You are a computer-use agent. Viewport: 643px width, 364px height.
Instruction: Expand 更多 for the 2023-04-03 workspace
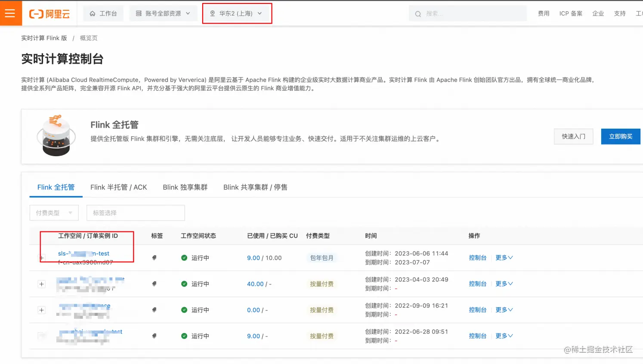504,284
